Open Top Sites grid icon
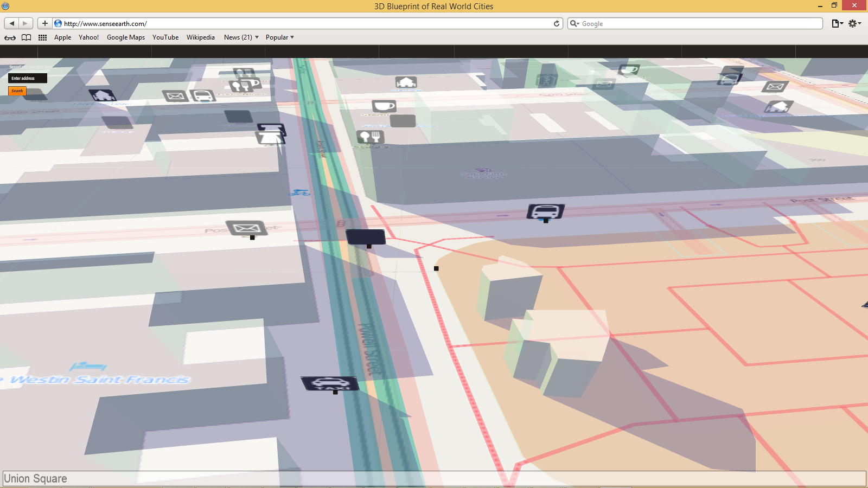This screenshot has height=488, width=868. tap(42, 37)
